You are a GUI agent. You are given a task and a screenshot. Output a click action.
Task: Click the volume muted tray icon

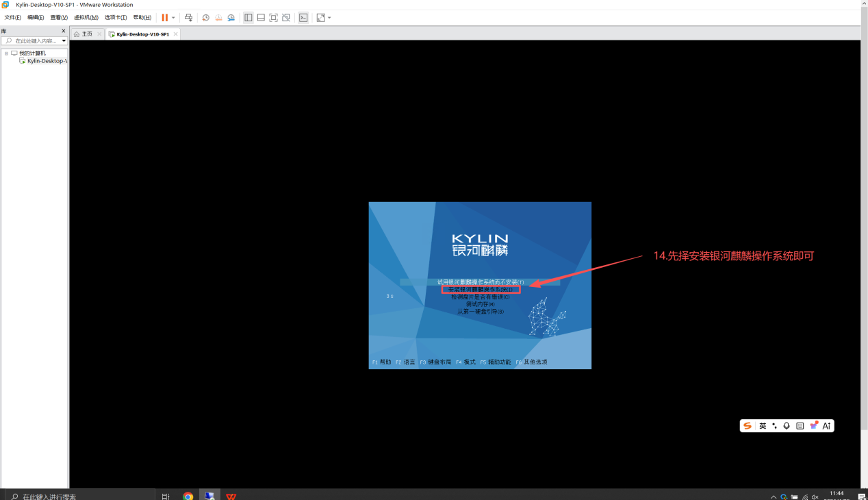[815, 497]
